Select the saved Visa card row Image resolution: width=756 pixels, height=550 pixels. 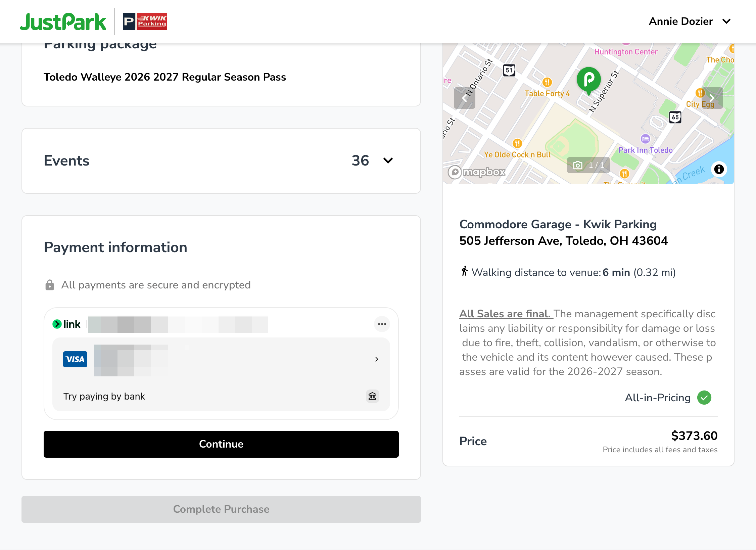click(221, 359)
